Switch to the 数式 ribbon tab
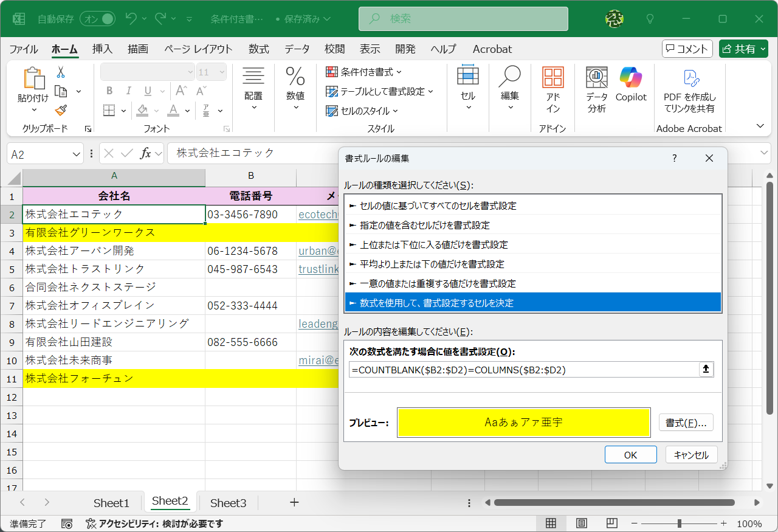This screenshot has height=532, width=778. pos(258,49)
